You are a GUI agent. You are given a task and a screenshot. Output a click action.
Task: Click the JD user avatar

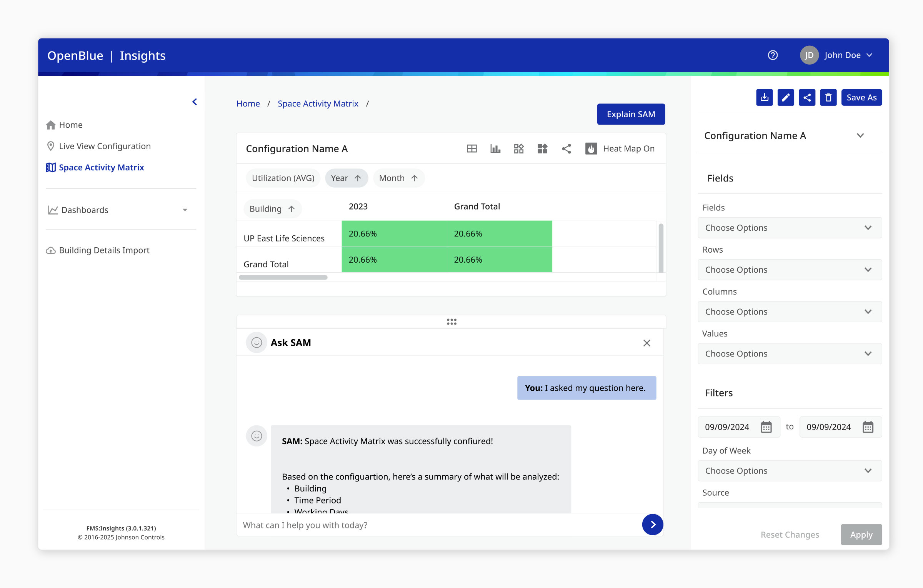pyautogui.click(x=809, y=55)
